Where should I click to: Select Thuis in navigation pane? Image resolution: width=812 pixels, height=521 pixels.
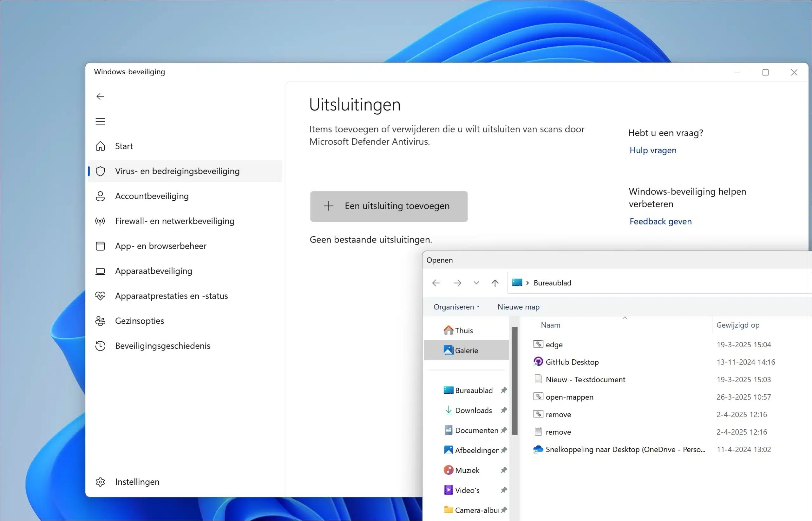click(466, 331)
